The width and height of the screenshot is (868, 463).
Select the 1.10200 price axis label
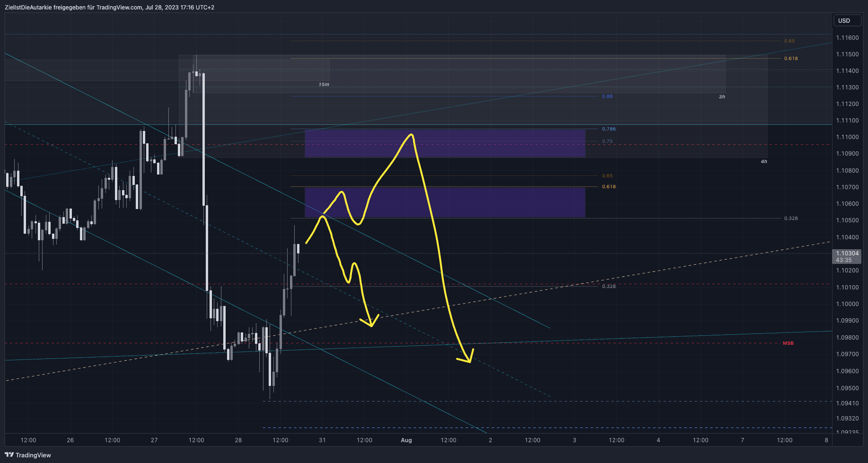pos(847,271)
